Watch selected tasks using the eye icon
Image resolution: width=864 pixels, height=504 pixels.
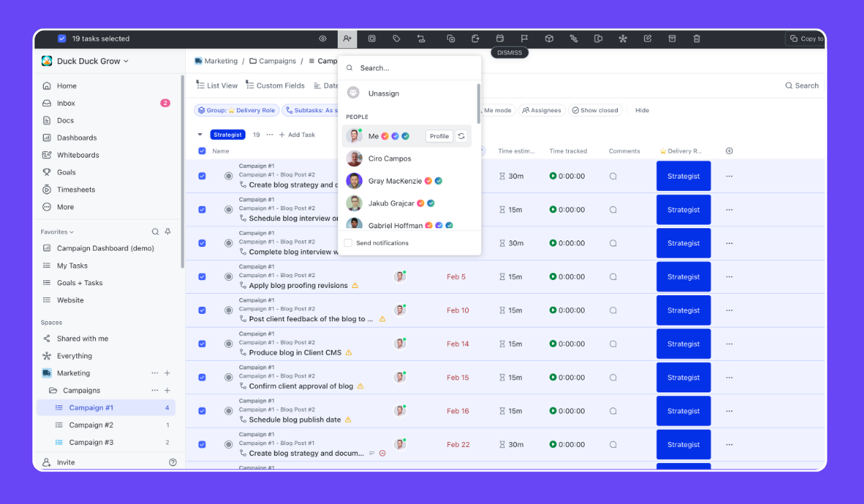click(x=323, y=38)
